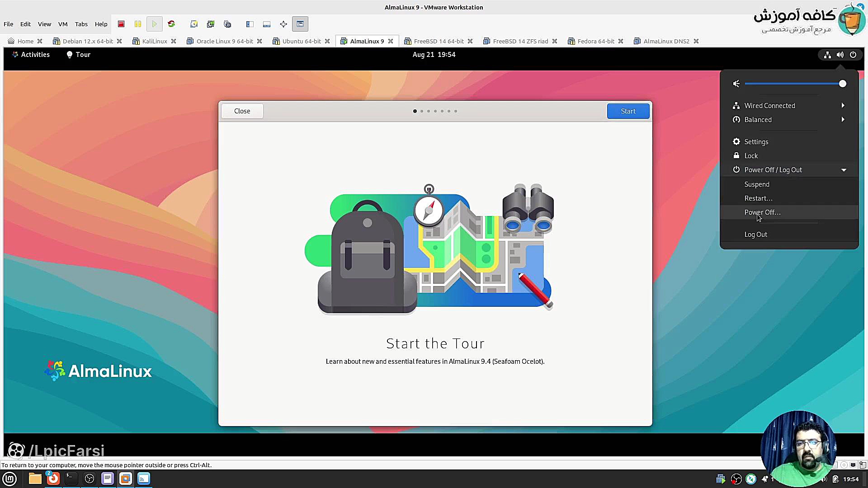This screenshot has width=868, height=488.
Task: Click the Start button in Tour dialog
Action: tap(628, 111)
